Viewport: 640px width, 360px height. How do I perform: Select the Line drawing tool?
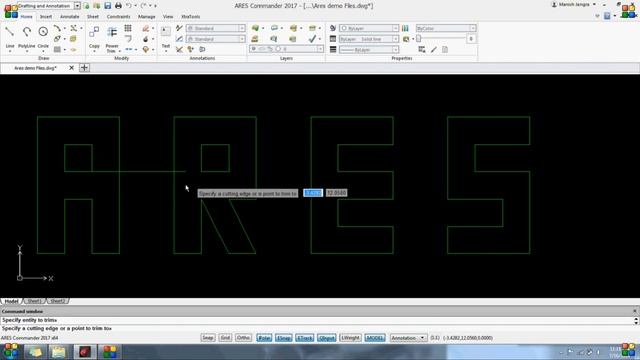(10, 37)
